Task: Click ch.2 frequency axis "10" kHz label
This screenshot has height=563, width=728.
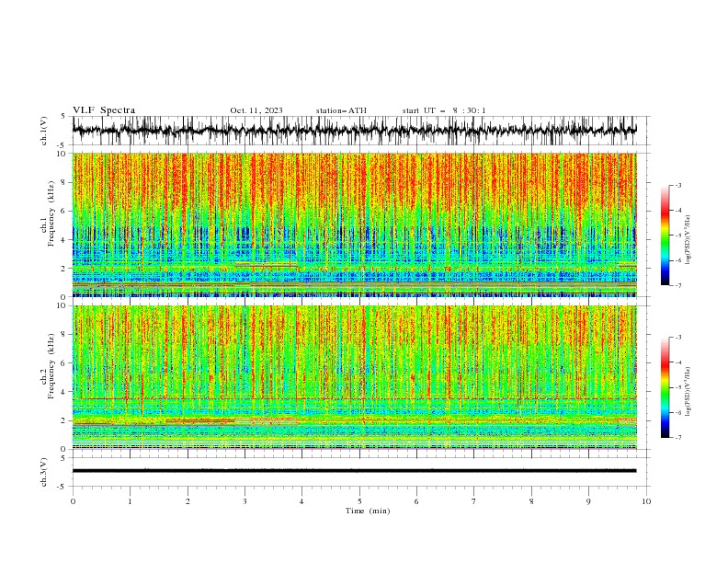Action: (62, 305)
